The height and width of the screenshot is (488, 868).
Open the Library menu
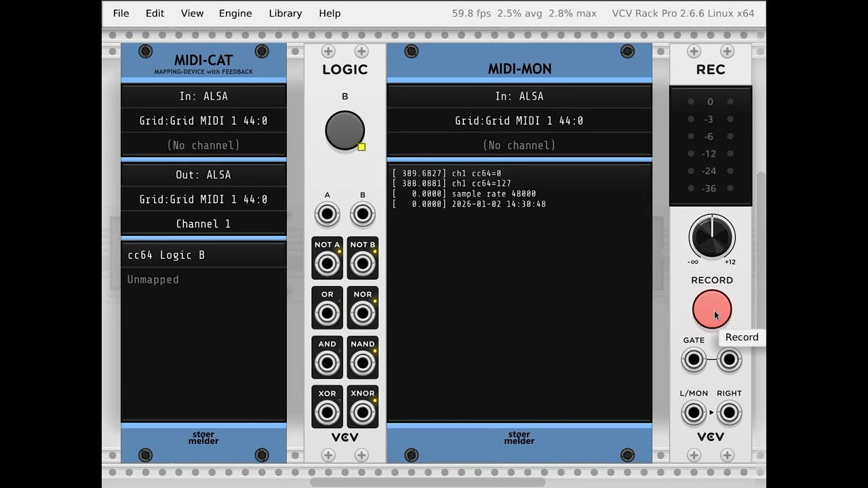pos(285,14)
